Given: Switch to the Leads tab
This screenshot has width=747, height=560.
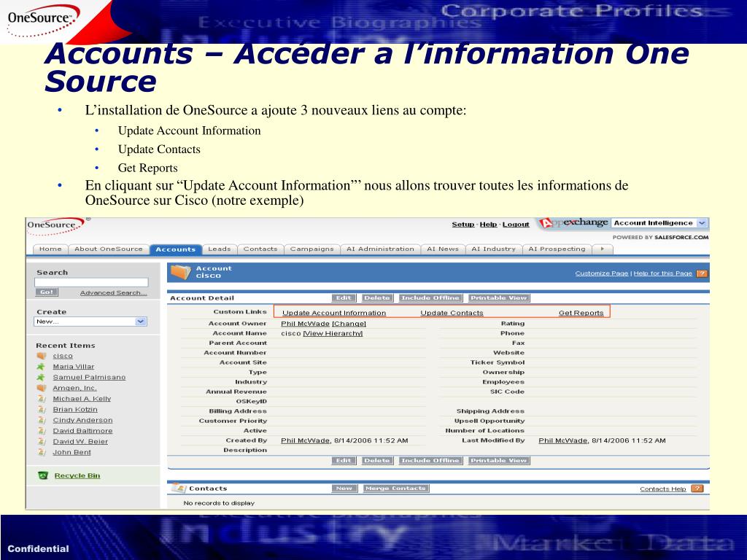Looking at the screenshot, I should [x=219, y=249].
